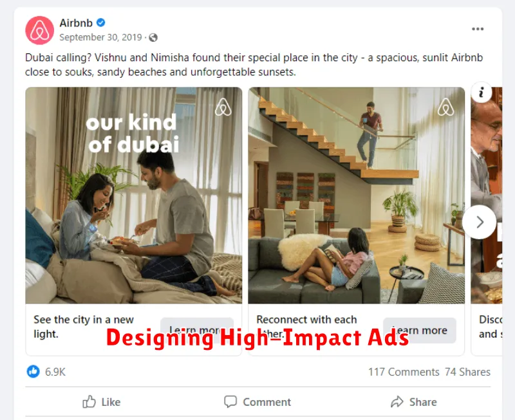Open the 74 Shares link
The height and width of the screenshot is (420, 515).
point(468,372)
